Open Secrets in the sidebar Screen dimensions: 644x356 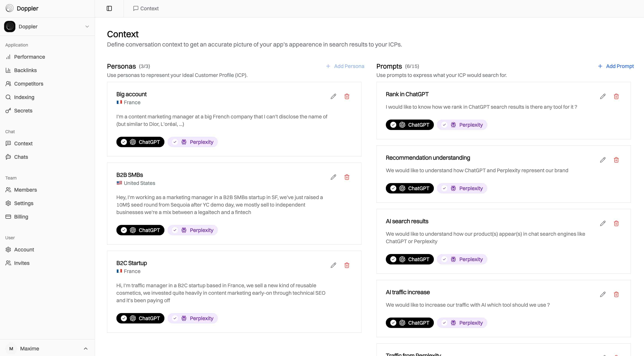(23, 111)
